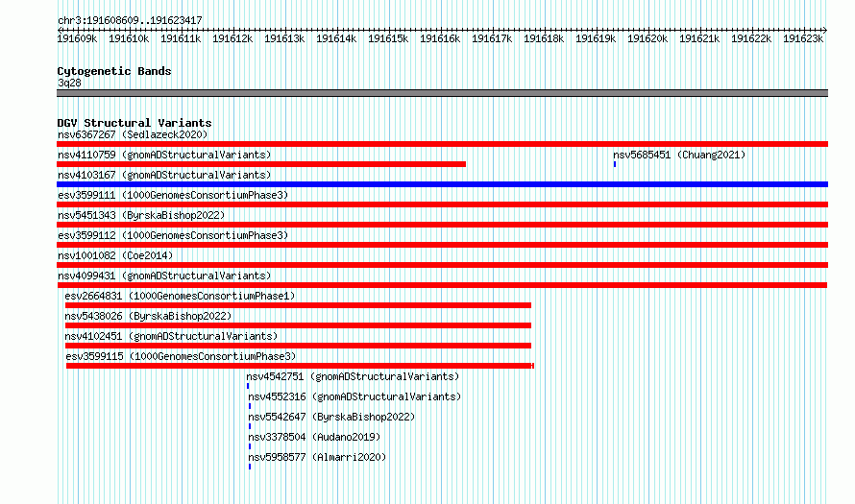
Task: Click the nsv4103167 gnomAD variant label
Action: click(164, 175)
